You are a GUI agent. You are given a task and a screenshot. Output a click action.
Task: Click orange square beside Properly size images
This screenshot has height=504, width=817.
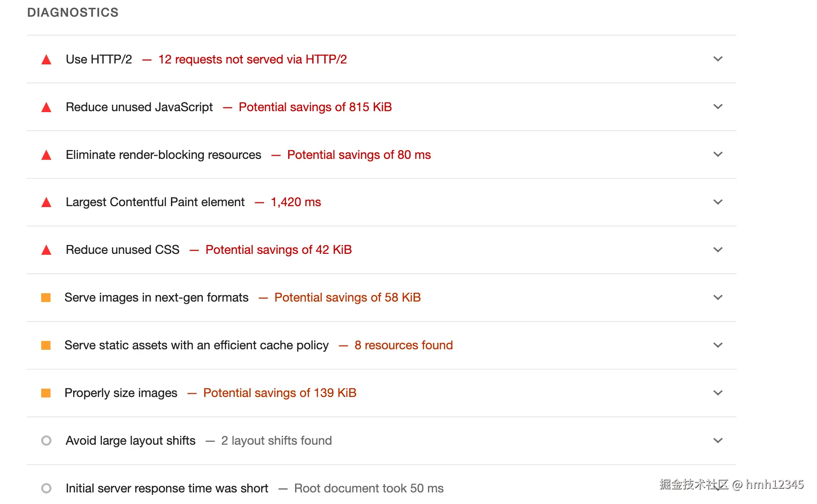46,393
